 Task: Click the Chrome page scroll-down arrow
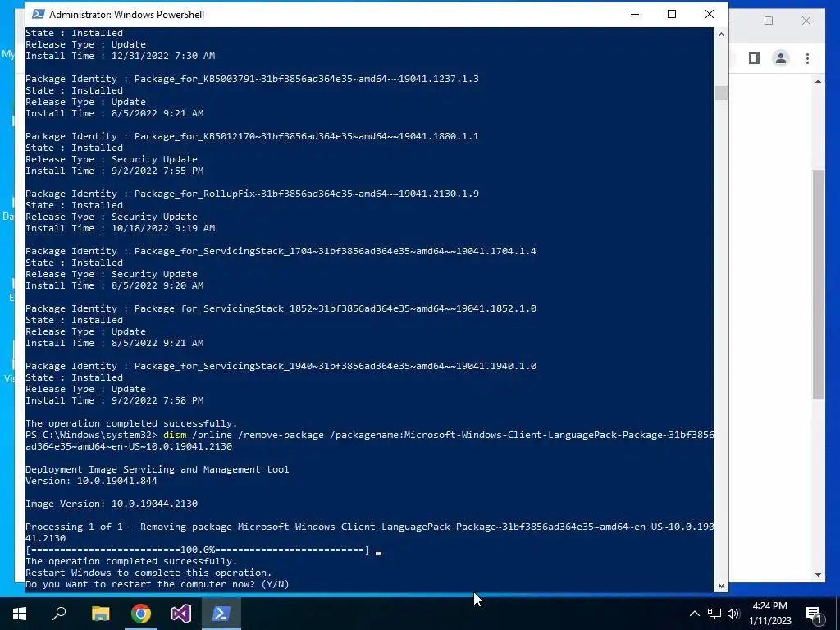(x=818, y=575)
